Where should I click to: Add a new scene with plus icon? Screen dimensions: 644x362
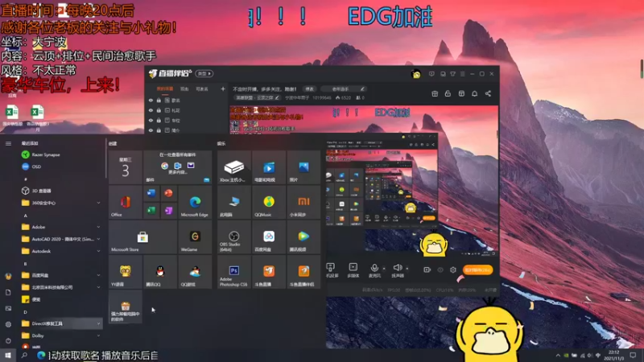223,88
